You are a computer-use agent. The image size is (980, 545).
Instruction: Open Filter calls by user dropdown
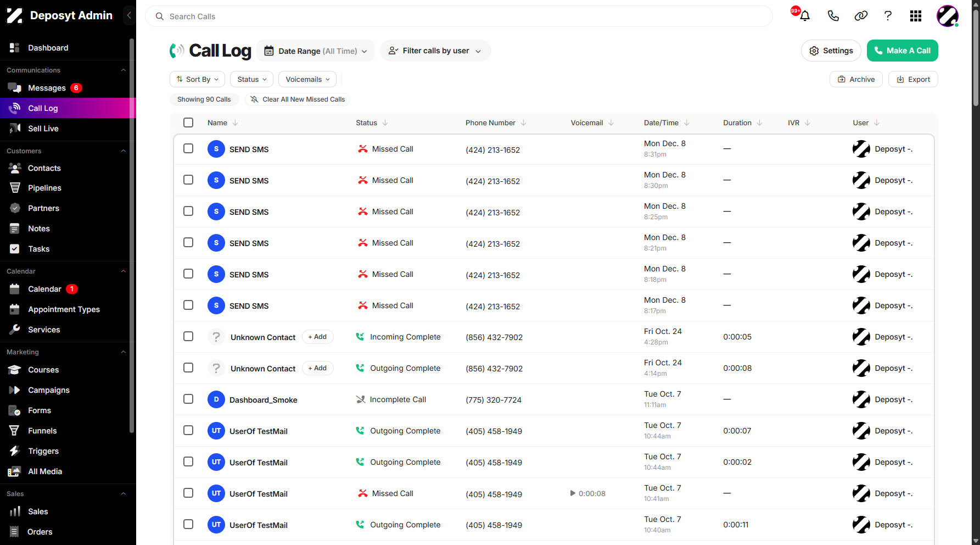click(435, 51)
